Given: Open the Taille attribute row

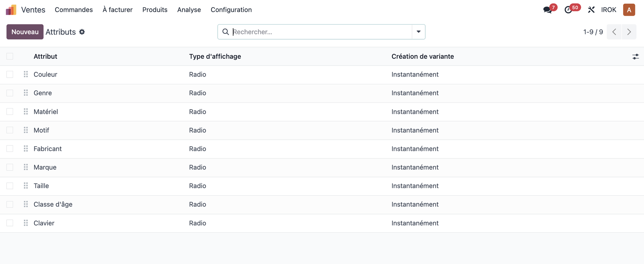Looking at the screenshot, I should pyautogui.click(x=322, y=186).
